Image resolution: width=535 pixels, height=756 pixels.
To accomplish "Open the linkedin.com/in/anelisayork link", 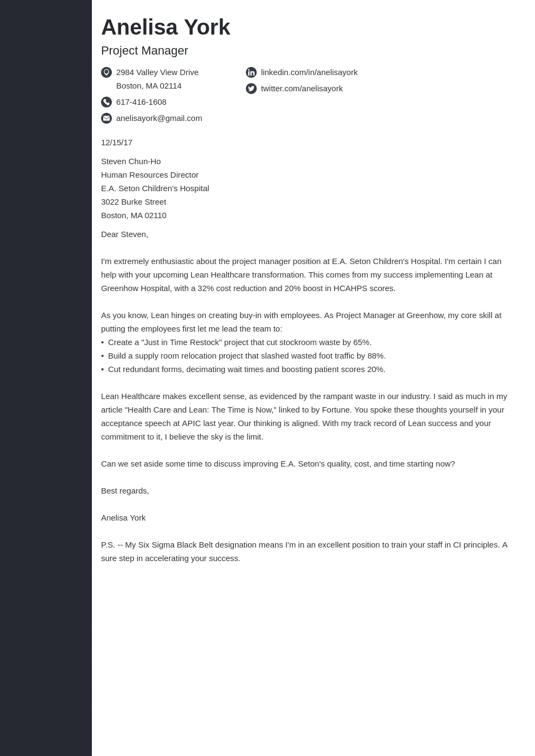I will (309, 72).
